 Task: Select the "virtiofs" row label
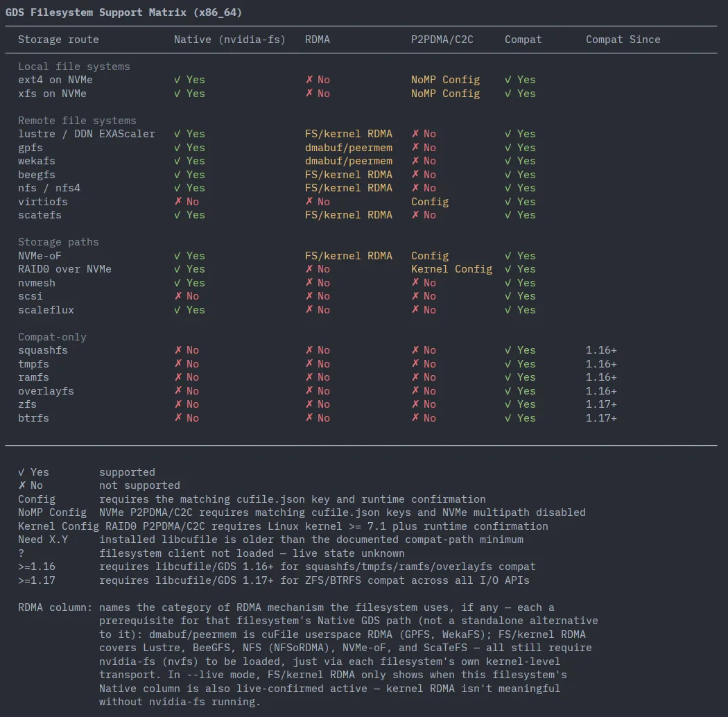[x=43, y=202]
